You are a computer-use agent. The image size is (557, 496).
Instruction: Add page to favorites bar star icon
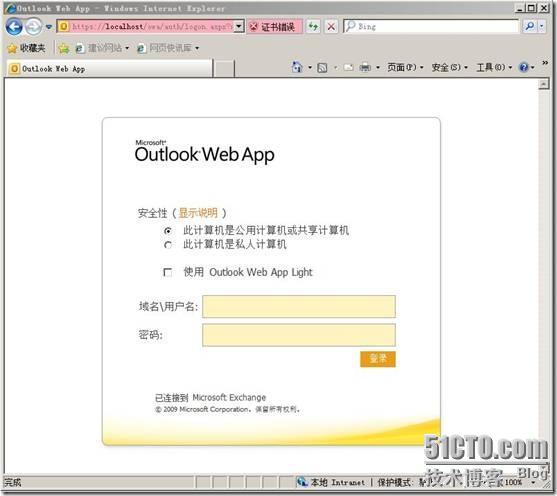[x=64, y=48]
